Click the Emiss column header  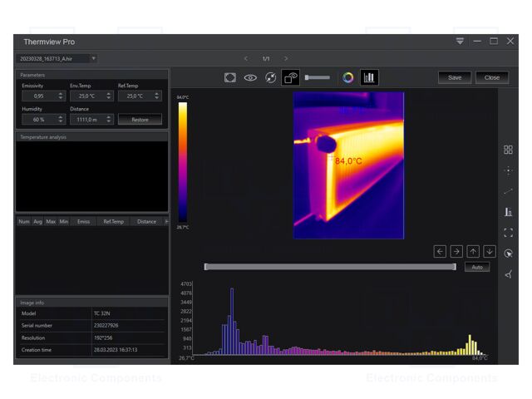83,221
